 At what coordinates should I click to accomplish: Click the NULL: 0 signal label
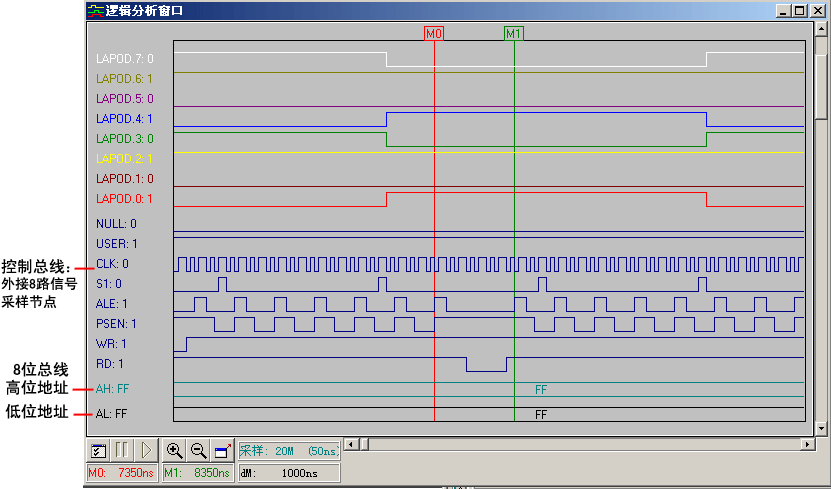[x=116, y=224]
